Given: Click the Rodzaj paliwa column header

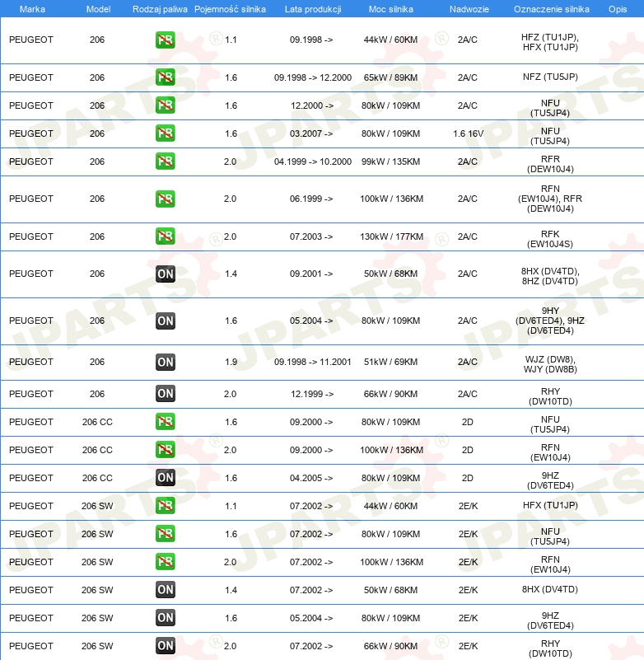Looking at the screenshot, I should point(160,9).
